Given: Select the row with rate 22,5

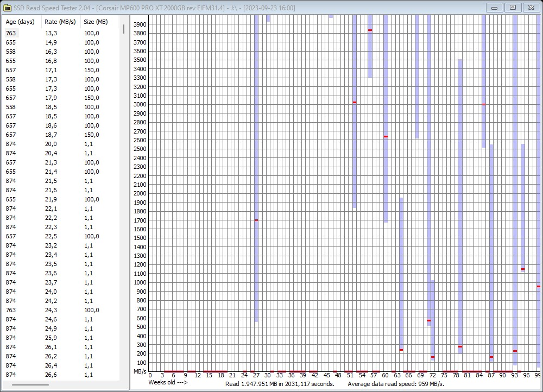Looking at the screenshot, I should pos(61,237).
